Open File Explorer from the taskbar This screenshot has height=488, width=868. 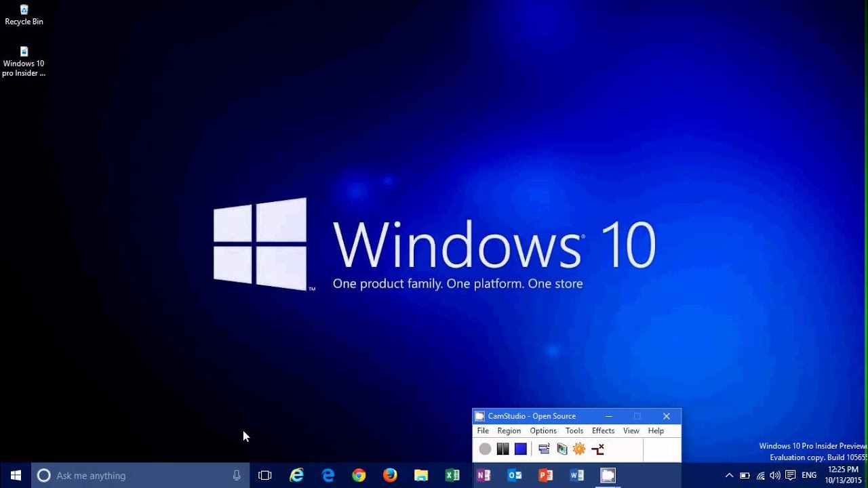click(421, 475)
